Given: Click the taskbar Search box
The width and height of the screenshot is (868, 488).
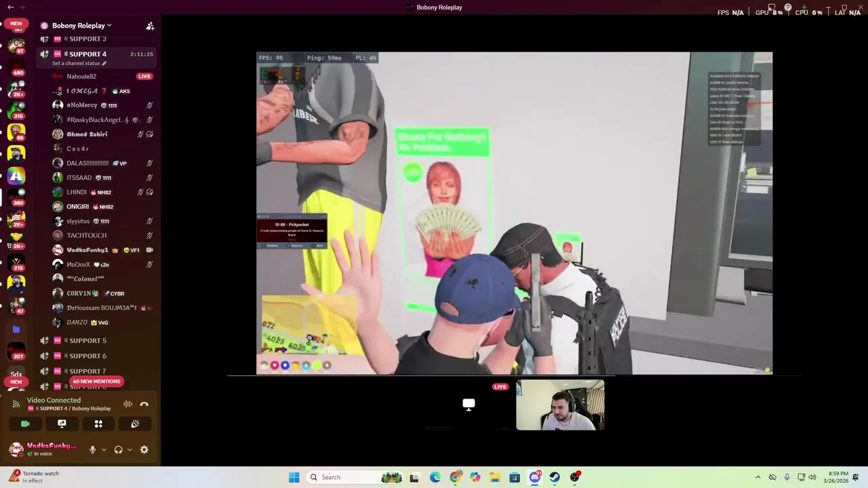Looking at the screenshot, I should [x=354, y=477].
